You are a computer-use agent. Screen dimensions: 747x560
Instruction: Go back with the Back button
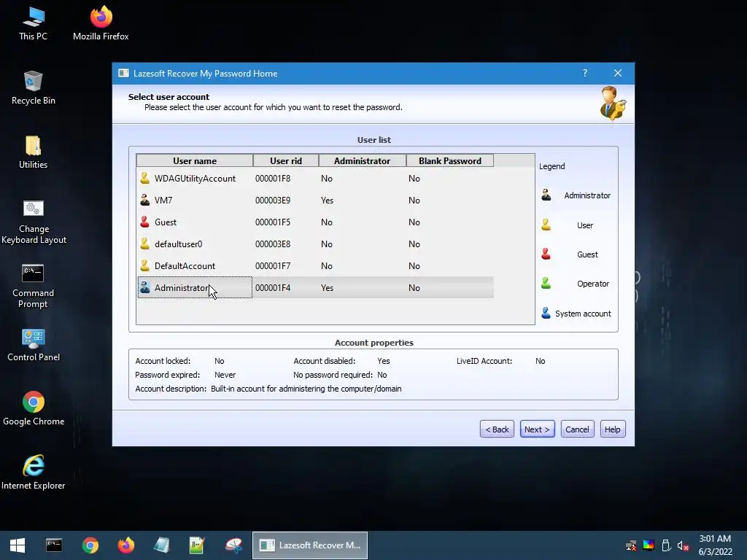(497, 429)
